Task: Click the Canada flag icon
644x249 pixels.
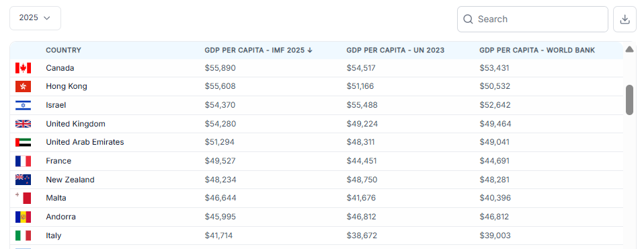Action: 23,68
